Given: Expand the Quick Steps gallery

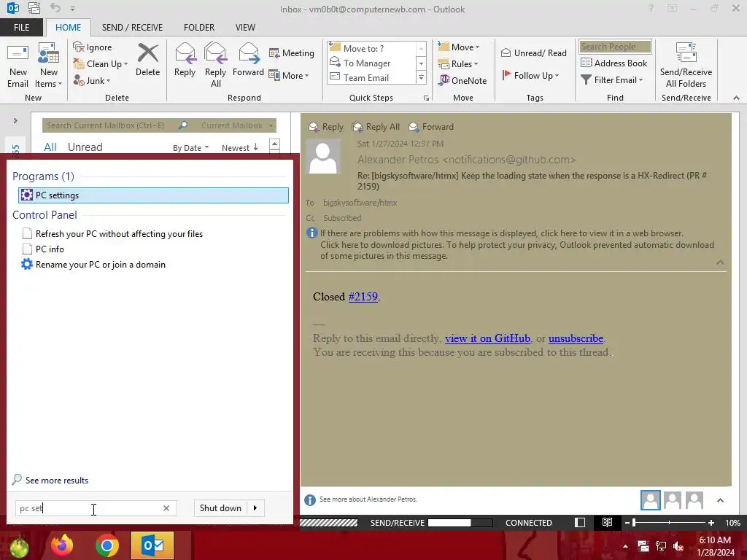Looking at the screenshot, I should (421, 77).
